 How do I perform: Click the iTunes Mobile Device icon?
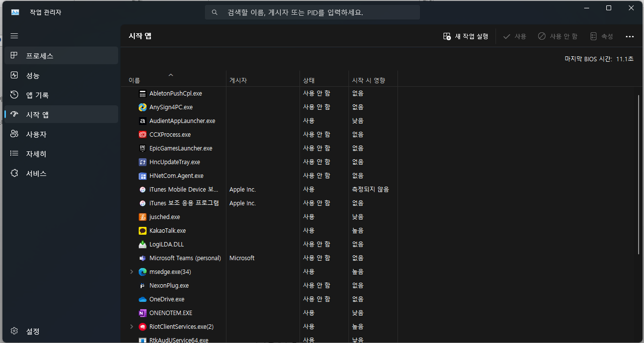pos(143,189)
